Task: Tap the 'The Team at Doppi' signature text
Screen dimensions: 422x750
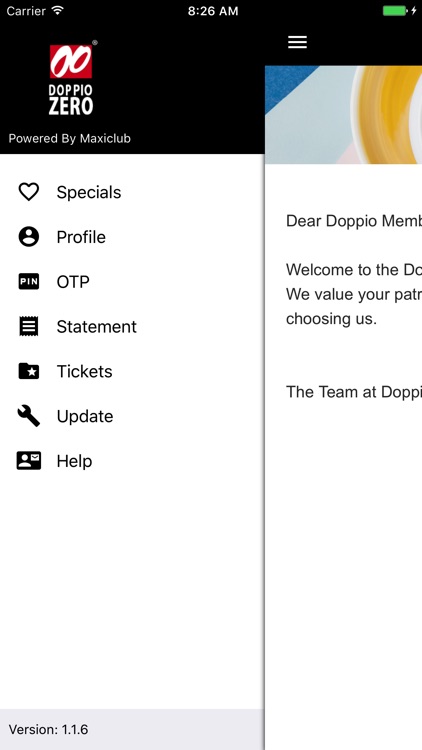Action: coord(354,392)
